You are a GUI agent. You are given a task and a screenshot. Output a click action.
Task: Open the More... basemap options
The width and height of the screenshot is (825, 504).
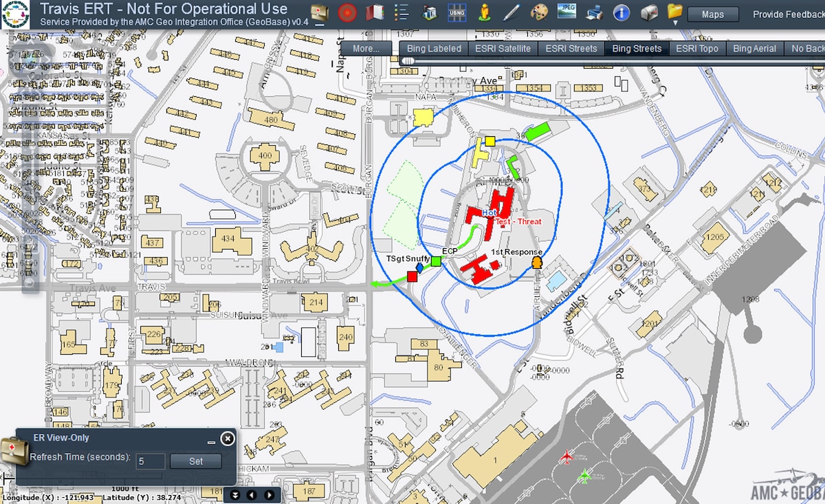[x=366, y=48]
